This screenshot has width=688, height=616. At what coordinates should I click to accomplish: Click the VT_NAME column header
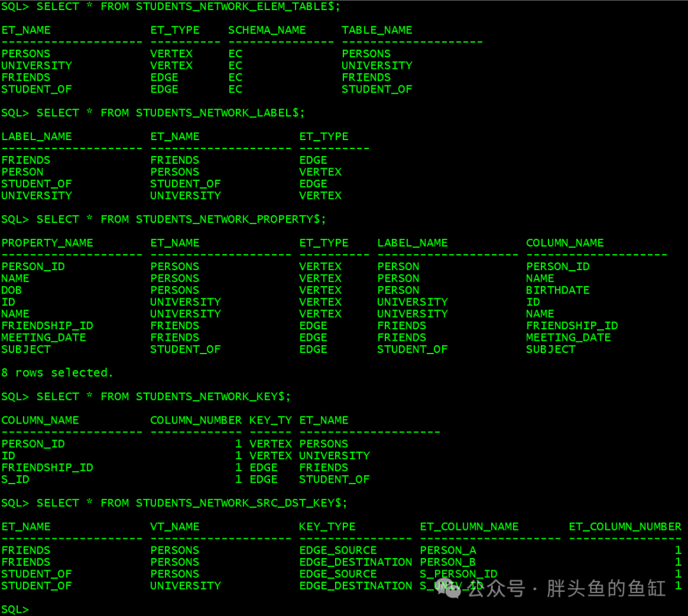click(175, 526)
